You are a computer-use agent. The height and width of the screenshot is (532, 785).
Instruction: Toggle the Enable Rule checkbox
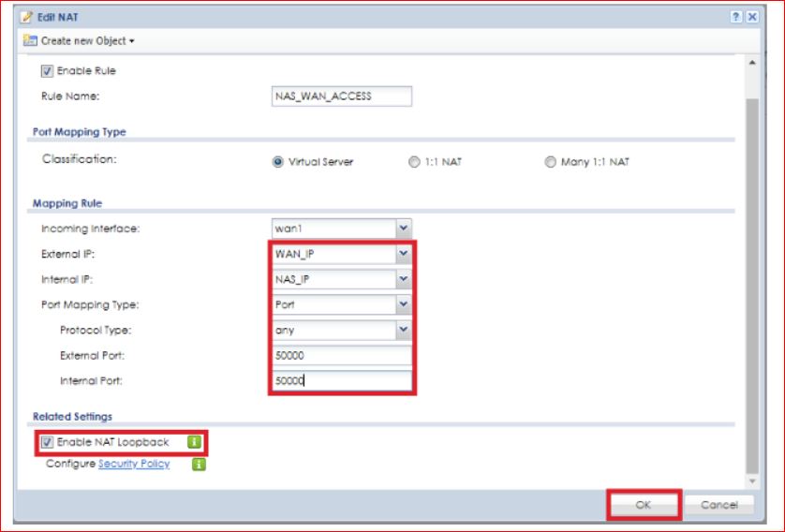click(47, 71)
